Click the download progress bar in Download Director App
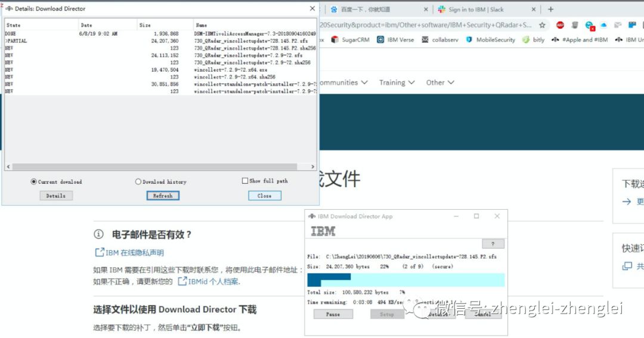Viewport: 644px width, 338px height. [406, 280]
